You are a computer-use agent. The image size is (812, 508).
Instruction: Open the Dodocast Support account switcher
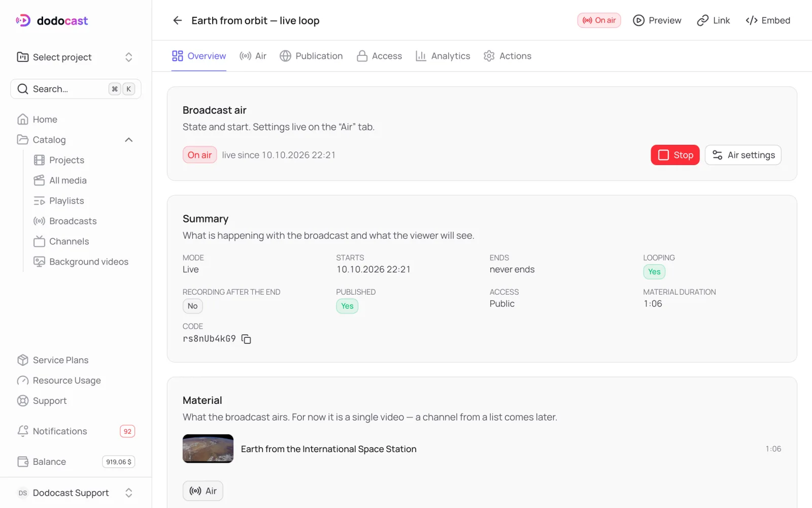pyautogui.click(x=76, y=493)
